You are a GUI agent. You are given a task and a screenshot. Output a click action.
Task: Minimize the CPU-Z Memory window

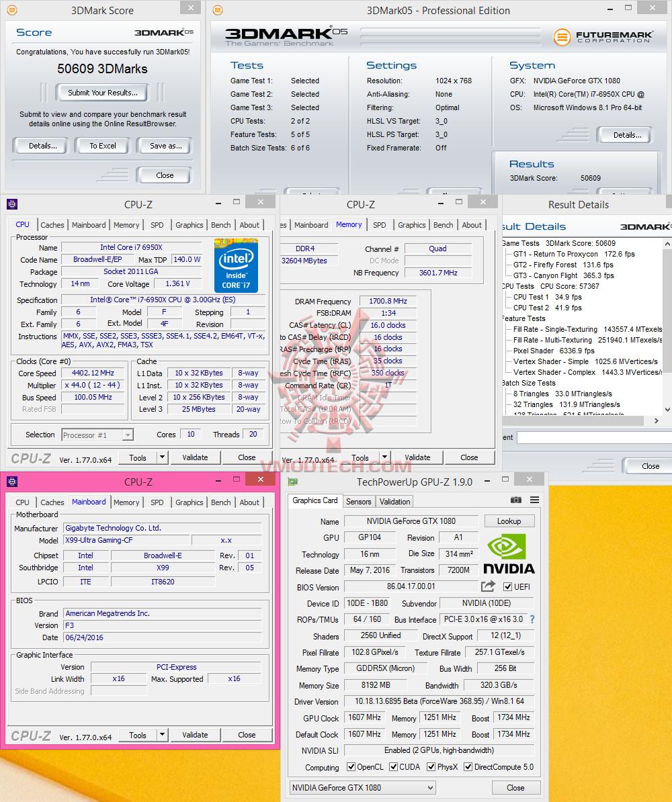tap(441, 203)
